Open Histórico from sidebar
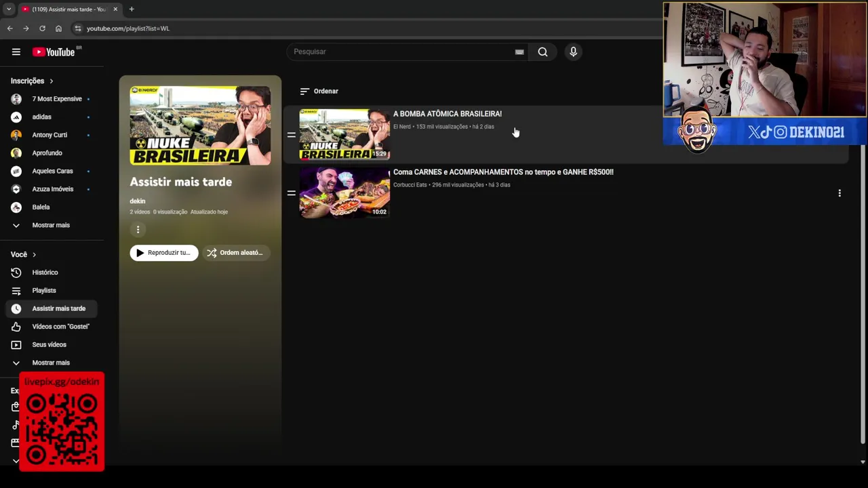The height and width of the screenshot is (488, 868). tap(51, 272)
